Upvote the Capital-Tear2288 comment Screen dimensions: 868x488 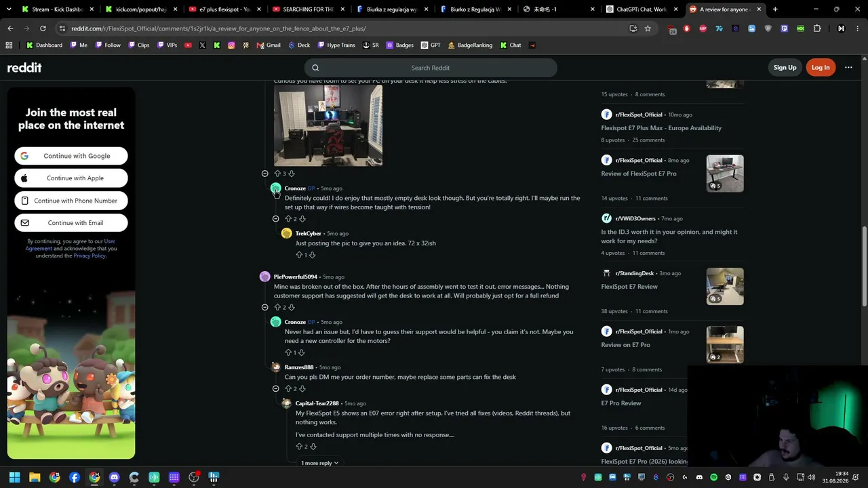pos(299,447)
